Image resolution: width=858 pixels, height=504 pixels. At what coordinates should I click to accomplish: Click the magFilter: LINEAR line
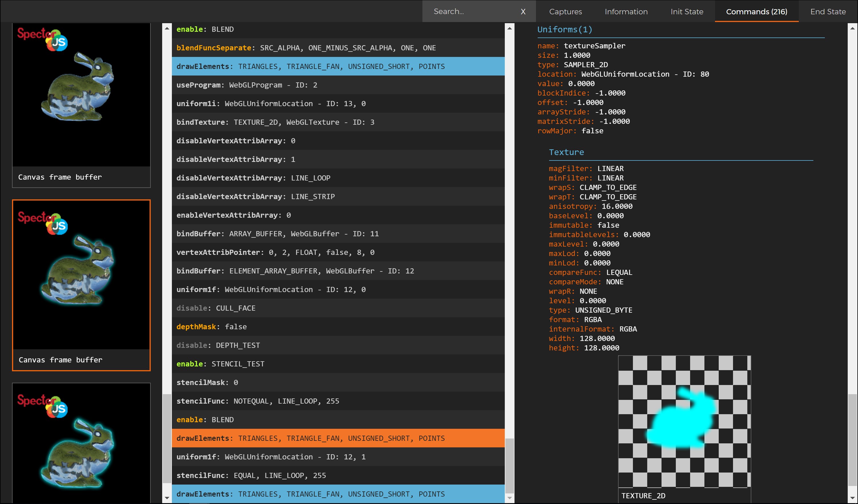pos(586,168)
